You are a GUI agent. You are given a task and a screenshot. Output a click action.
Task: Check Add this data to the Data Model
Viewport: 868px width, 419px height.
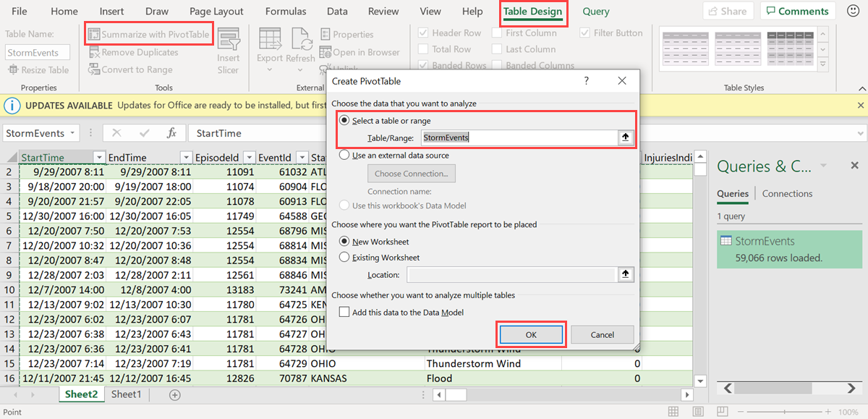(x=344, y=310)
